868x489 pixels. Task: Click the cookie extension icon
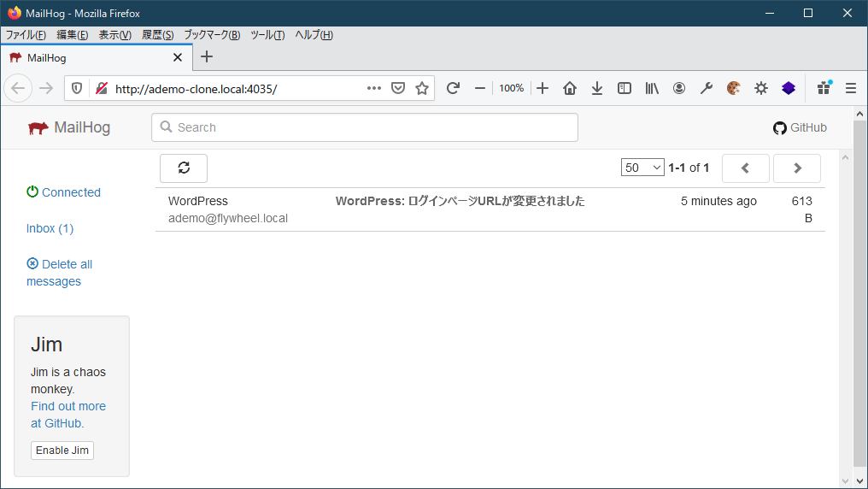(x=734, y=88)
